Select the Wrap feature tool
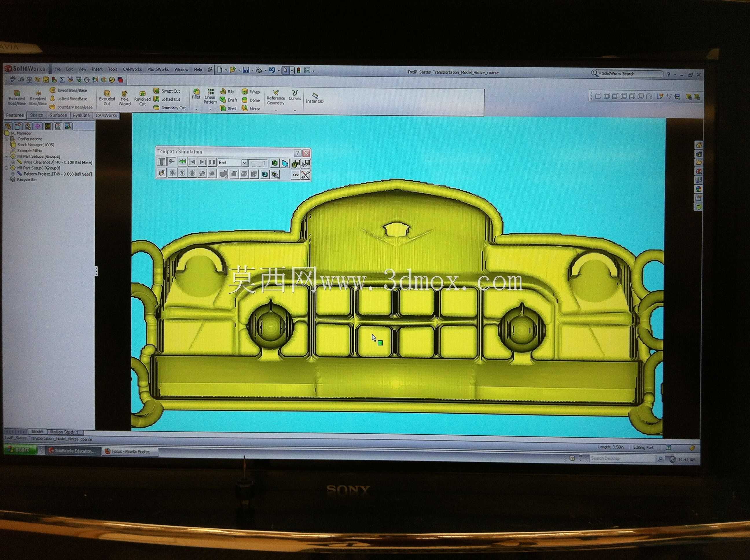The height and width of the screenshot is (560, 750). tap(251, 92)
